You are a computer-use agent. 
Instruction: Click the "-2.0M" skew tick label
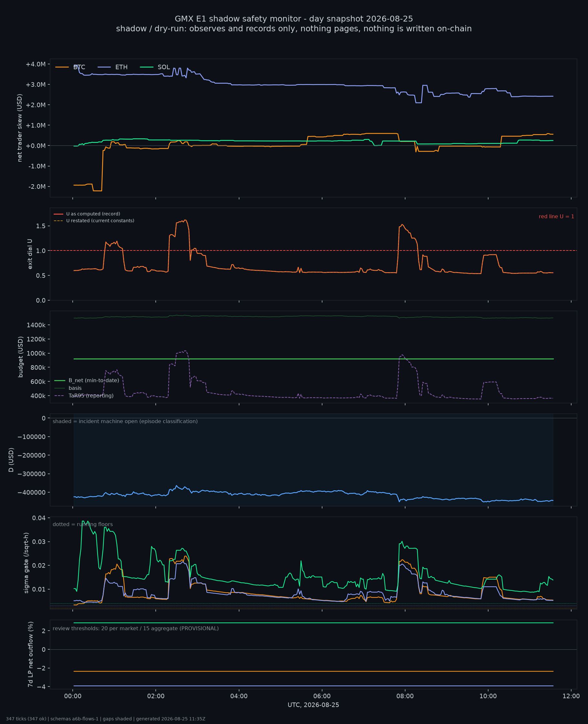37,187
